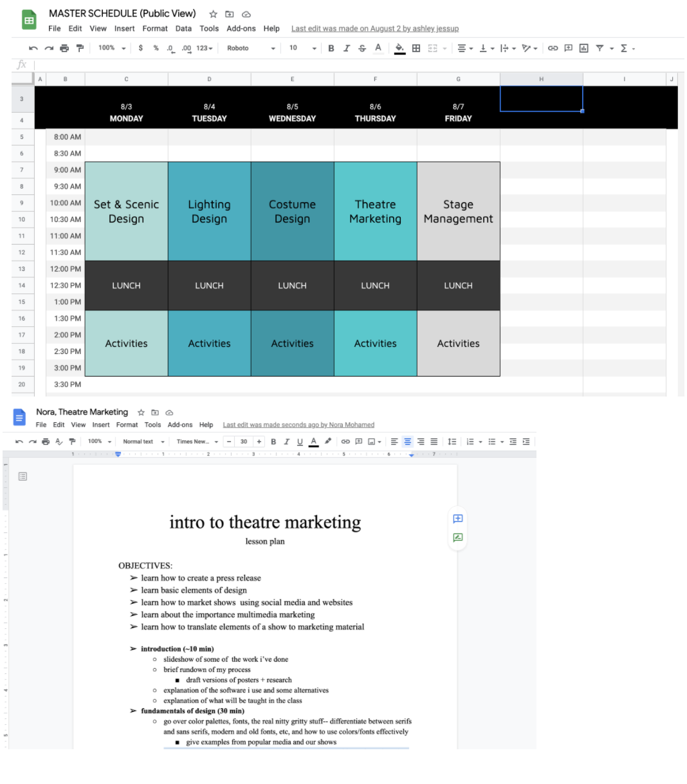Expand the Normal text style dropdown
The height and width of the screenshot is (784, 687).
click(143, 442)
